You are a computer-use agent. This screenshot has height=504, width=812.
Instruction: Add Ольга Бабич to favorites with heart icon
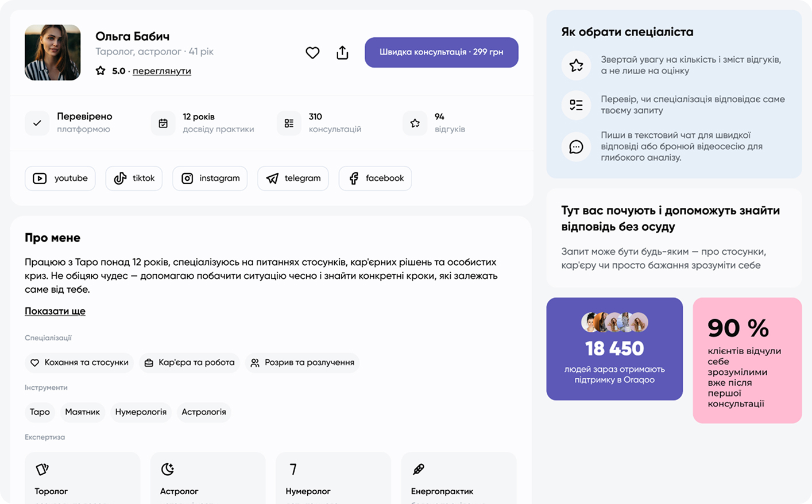point(312,53)
